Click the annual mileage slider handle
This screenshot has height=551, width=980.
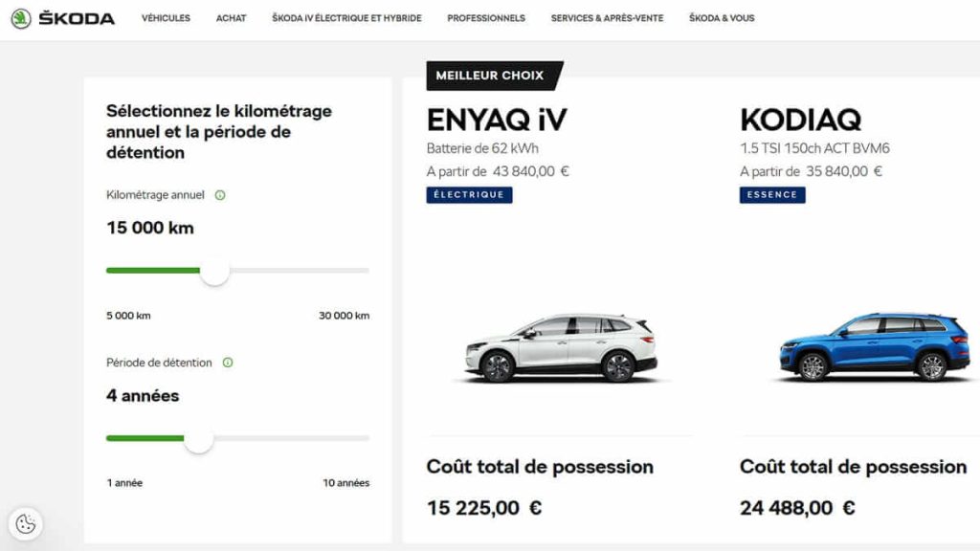(x=214, y=272)
